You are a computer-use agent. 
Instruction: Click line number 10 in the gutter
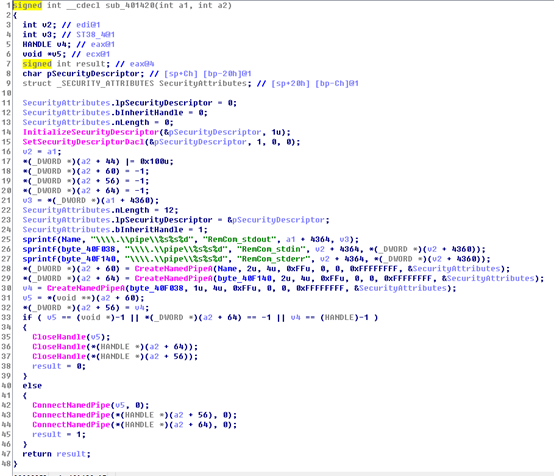[6, 93]
